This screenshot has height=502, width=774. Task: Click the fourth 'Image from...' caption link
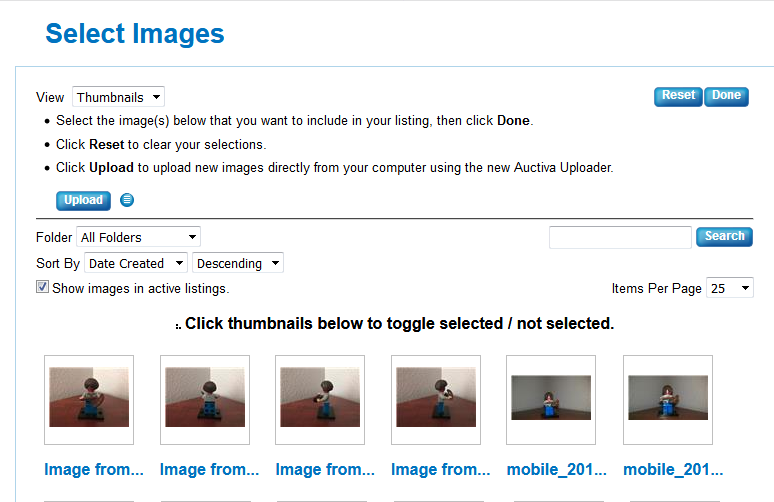[x=441, y=469]
